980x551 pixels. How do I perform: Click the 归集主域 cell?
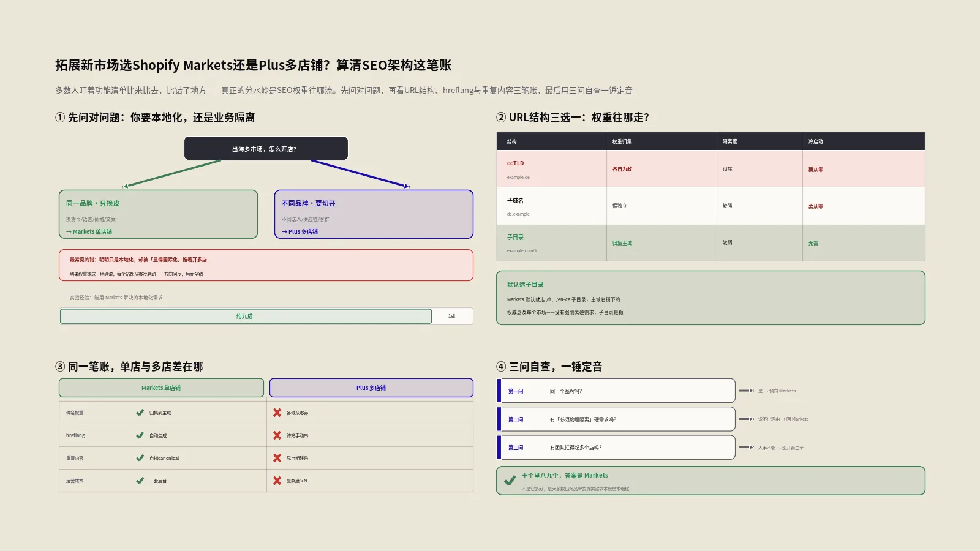[622, 243]
